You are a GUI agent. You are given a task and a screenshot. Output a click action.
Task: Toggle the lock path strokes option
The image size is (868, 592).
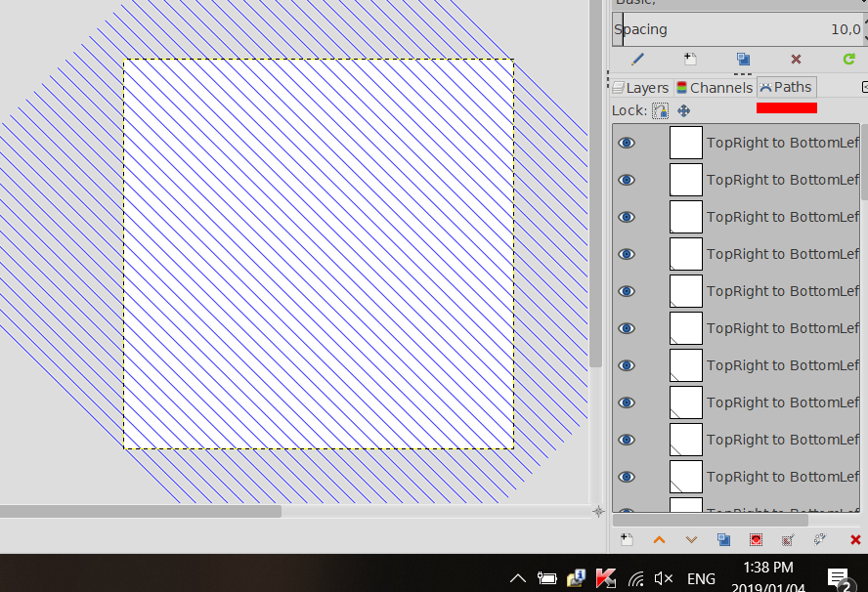coord(660,110)
